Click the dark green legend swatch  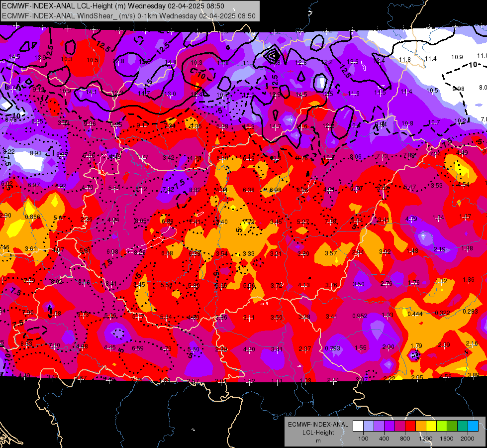452,426
